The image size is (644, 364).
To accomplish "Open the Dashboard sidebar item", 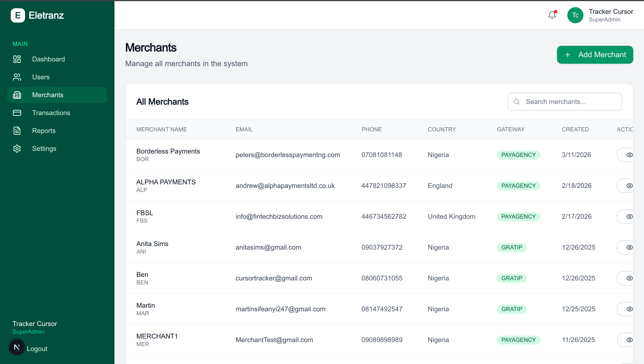I will (x=48, y=59).
